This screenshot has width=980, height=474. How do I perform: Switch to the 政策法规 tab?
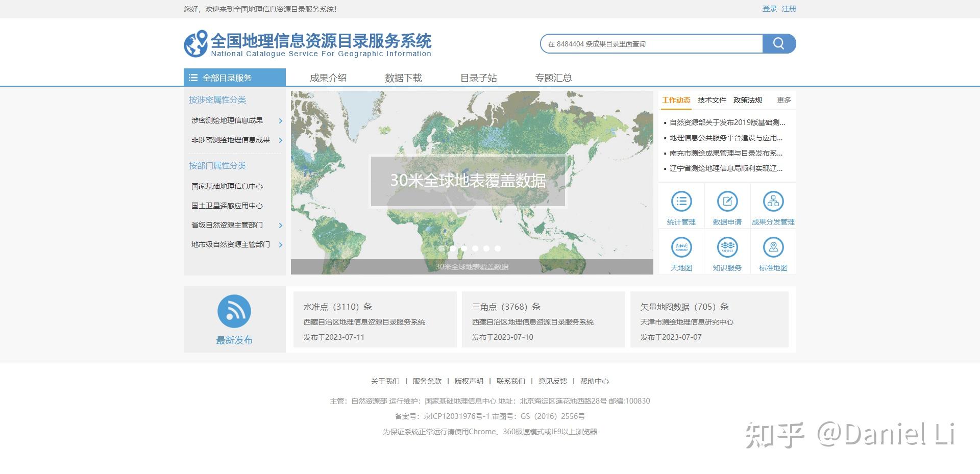[x=748, y=100]
